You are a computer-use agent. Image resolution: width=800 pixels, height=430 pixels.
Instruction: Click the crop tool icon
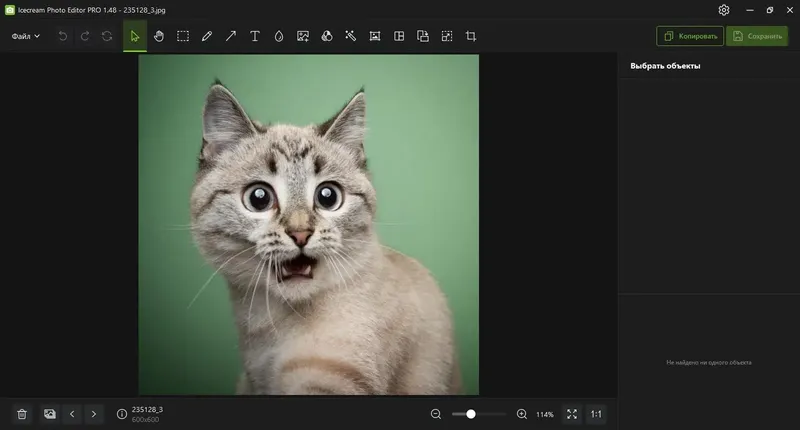pyautogui.click(x=471, y=36)
